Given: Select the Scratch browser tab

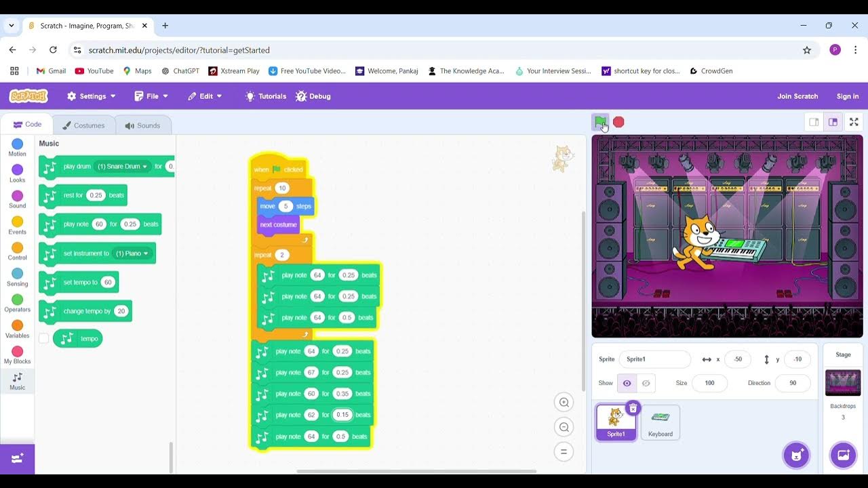Looking at the screenshot, I should point(87,26).
